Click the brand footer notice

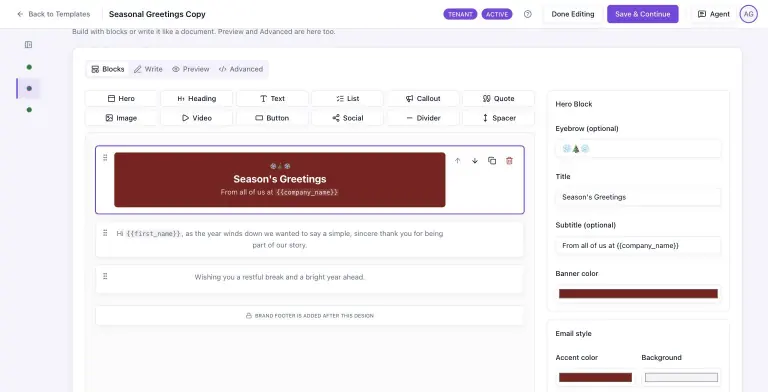pos(310,316)
